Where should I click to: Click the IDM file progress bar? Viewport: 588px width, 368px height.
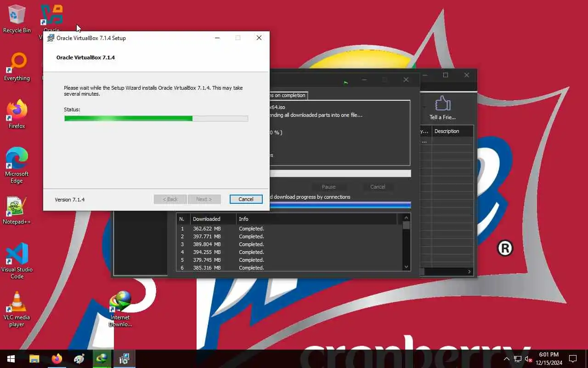tap(340, 174)
